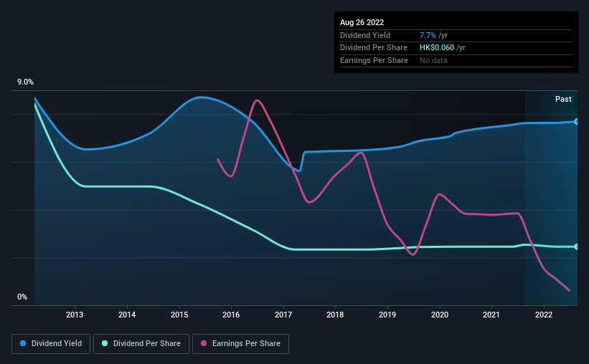Click the blue Dividend Yield legend dot
The height and width of the screenshot is (364, 589).
point(23,343)
